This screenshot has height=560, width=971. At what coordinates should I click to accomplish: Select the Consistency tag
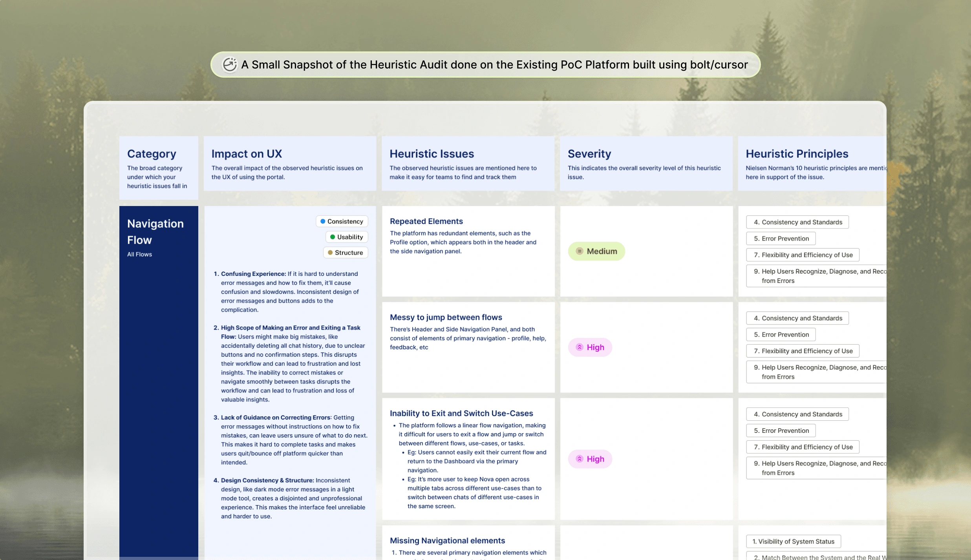pyautogui.click(x=342, y=221)
